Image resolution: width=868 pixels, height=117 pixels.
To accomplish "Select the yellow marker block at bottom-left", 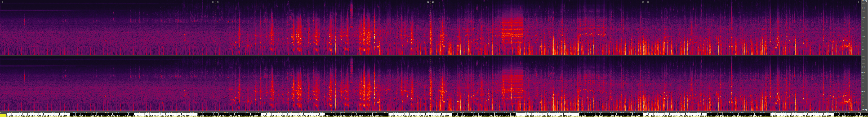I will (x=3, y=115).
